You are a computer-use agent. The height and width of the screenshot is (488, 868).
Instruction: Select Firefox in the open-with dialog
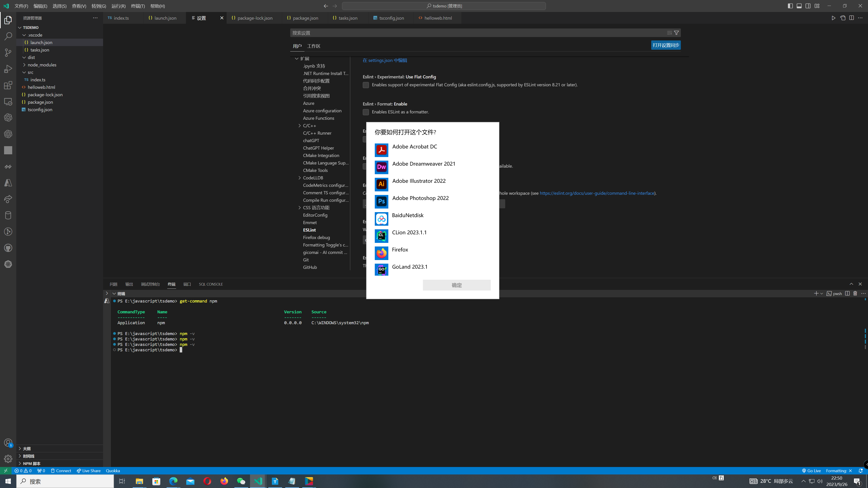point(400,250)
